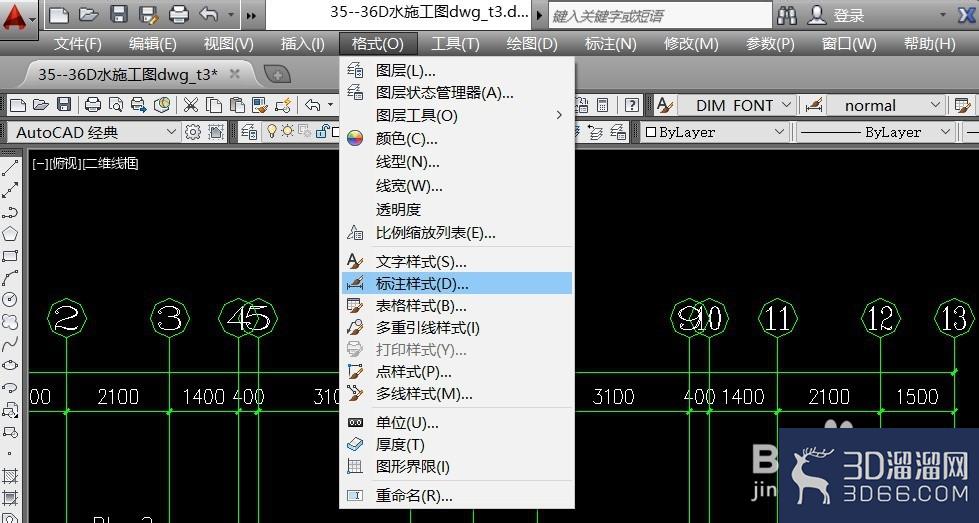Click Block Editor icon in standard toolbar

pos(283,105)
